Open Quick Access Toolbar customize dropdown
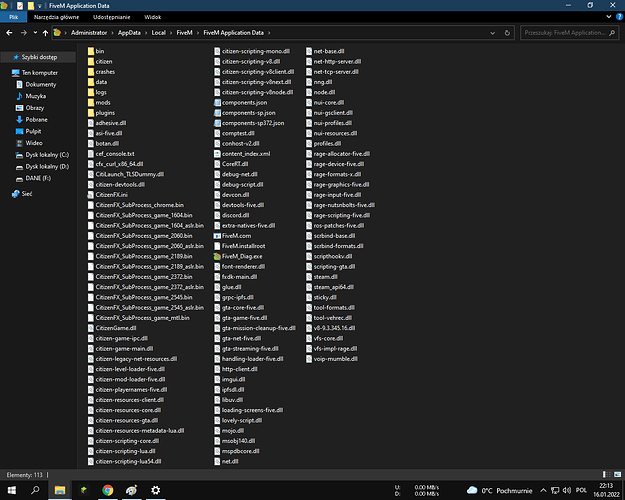The height and width of the screenshot is (500, 625). 40,6
